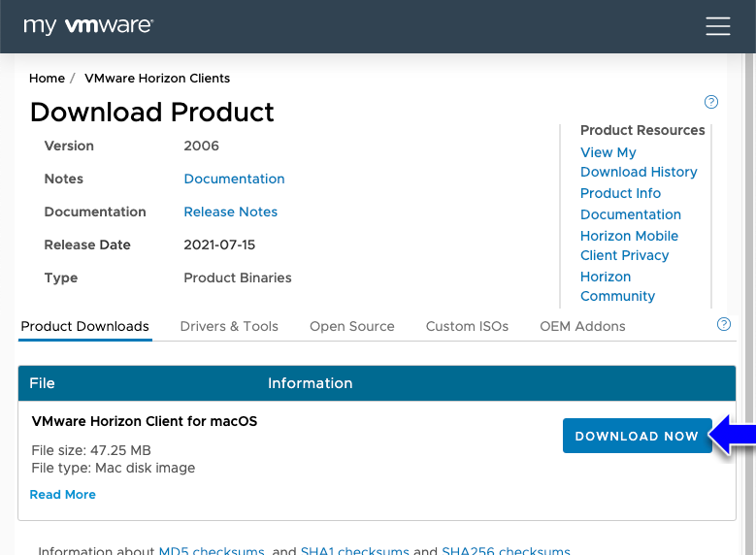Viewport: 756px width, 555px height.
Task: Click the page vertical scrollbar
Action: coord(749,304)
